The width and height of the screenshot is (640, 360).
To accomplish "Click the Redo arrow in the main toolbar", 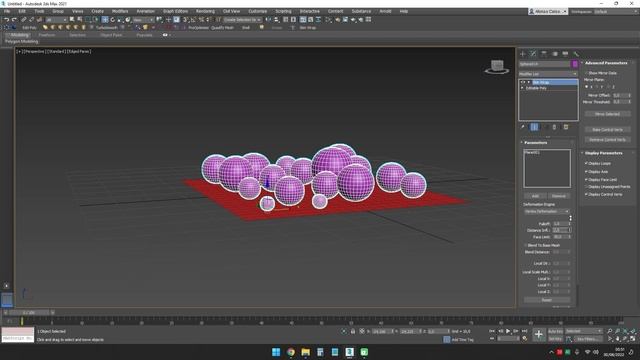I will (14, 20).
